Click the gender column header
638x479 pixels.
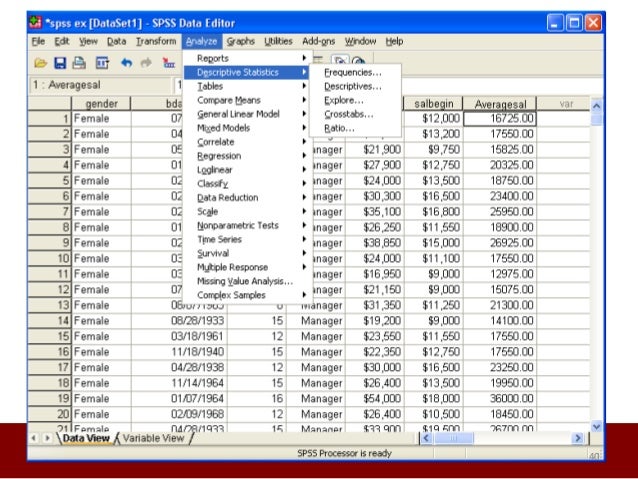[101, 104]
